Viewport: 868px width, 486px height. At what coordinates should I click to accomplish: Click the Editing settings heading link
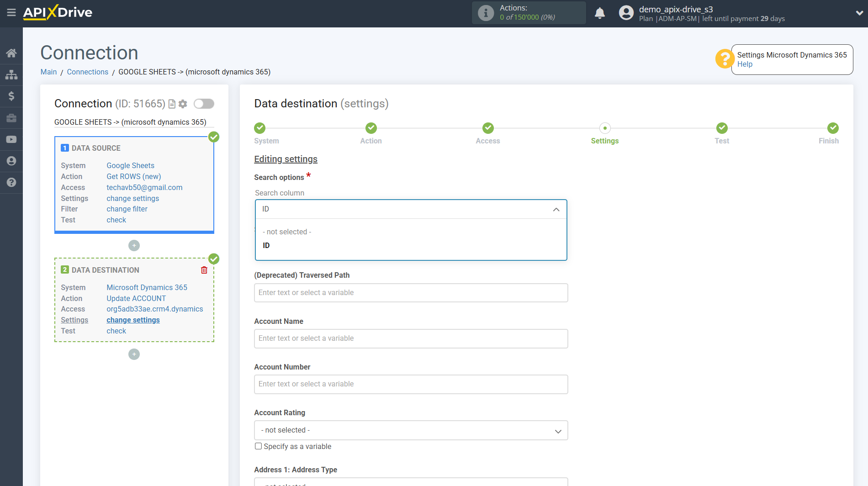click(286, 159)
